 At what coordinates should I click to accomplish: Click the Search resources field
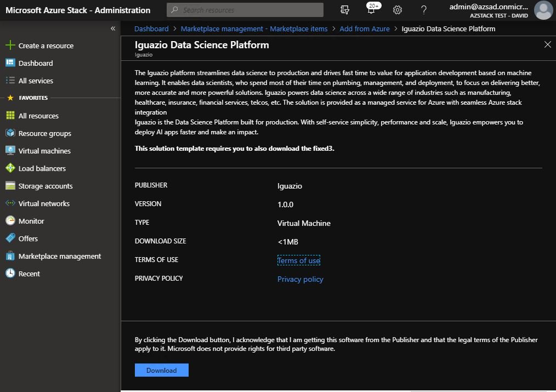pyautogui.click(x=245, y=10)
